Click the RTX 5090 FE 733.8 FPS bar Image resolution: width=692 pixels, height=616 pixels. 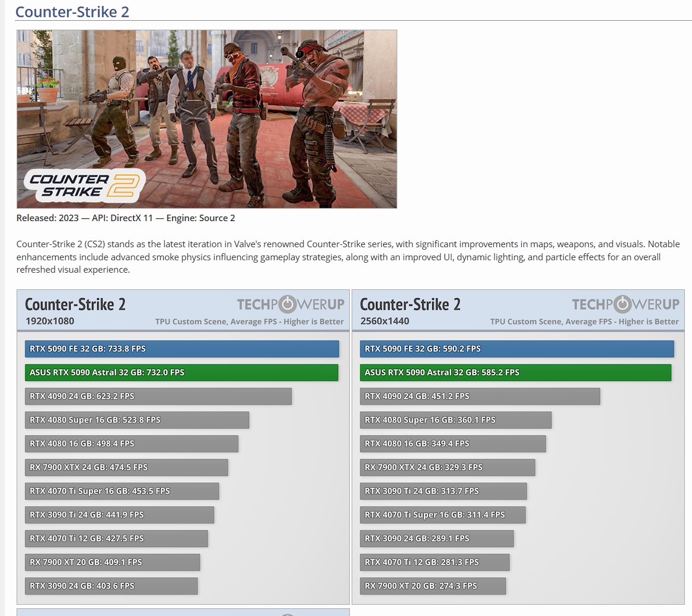click(182, 349)
